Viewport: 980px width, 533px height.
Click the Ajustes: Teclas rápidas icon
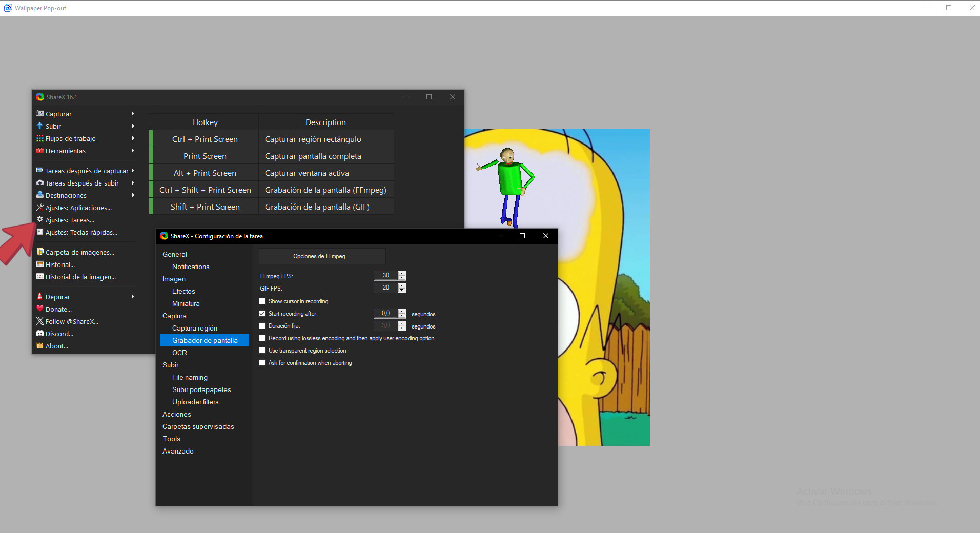40,232
